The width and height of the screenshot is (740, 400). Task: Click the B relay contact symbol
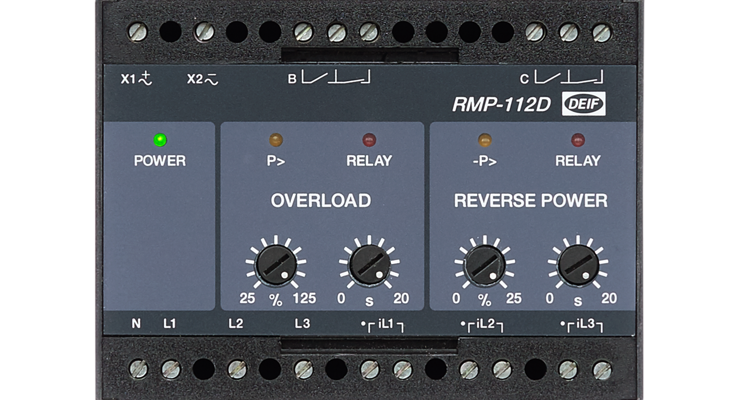coord(336,77)
